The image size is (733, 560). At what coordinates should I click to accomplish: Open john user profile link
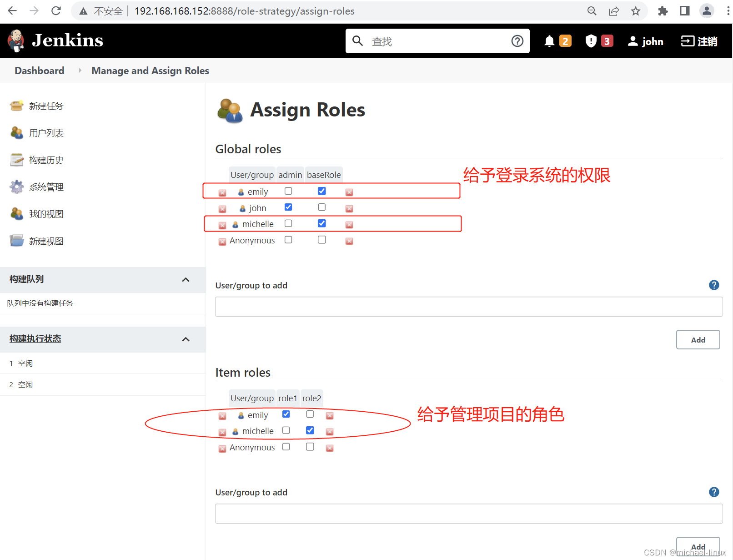pyautogui.click(x=645, y=41)
